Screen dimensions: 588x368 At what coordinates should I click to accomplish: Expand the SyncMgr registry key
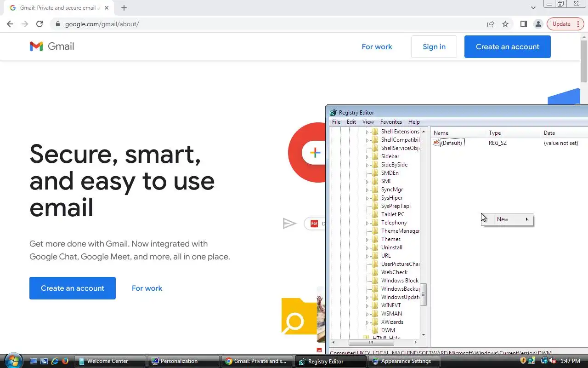[367, 190]
